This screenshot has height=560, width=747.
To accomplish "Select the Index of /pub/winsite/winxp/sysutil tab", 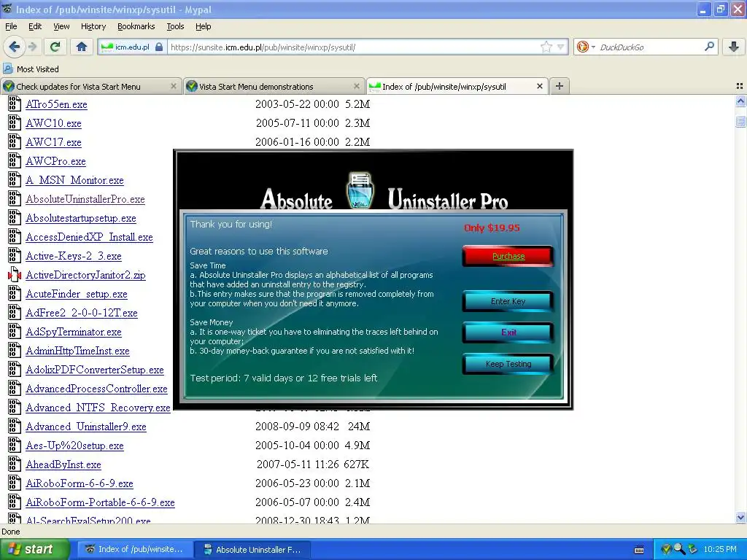I will tap(457, 86).
